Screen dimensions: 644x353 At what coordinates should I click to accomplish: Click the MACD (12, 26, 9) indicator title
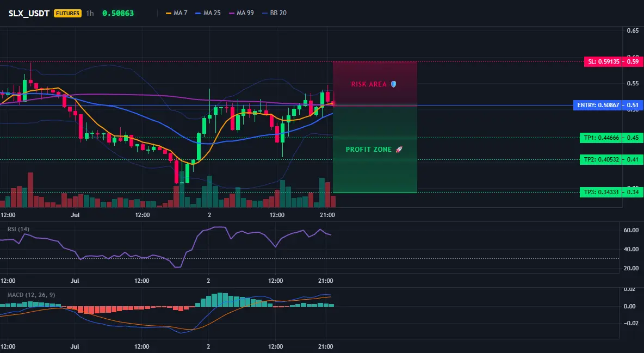(x=31, y=295)
